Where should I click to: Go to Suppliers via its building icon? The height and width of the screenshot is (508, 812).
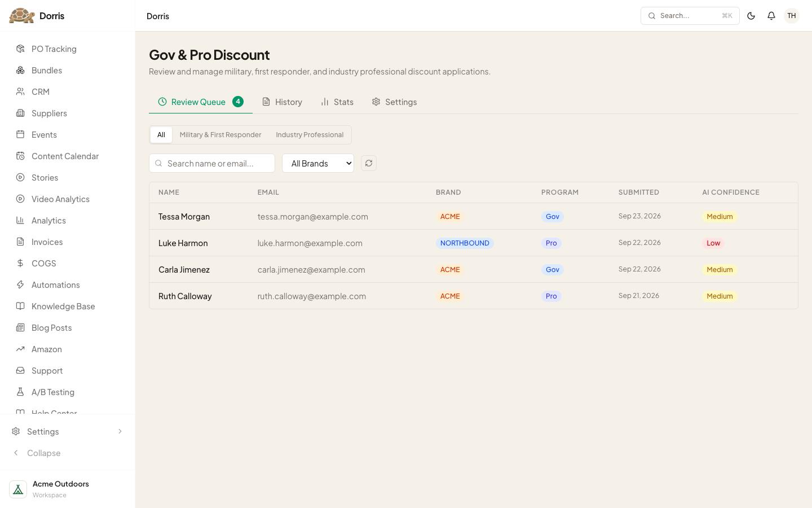(20, 113)
